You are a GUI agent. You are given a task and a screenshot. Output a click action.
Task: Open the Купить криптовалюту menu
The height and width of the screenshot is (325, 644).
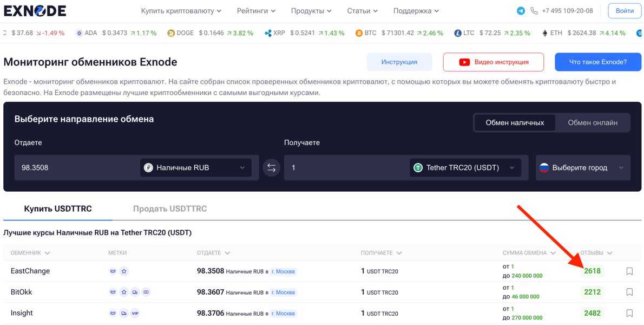pos(181,11)
